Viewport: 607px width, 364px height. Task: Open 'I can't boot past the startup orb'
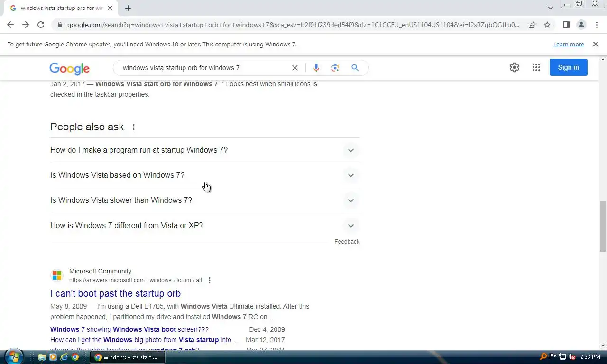(115, 293)
